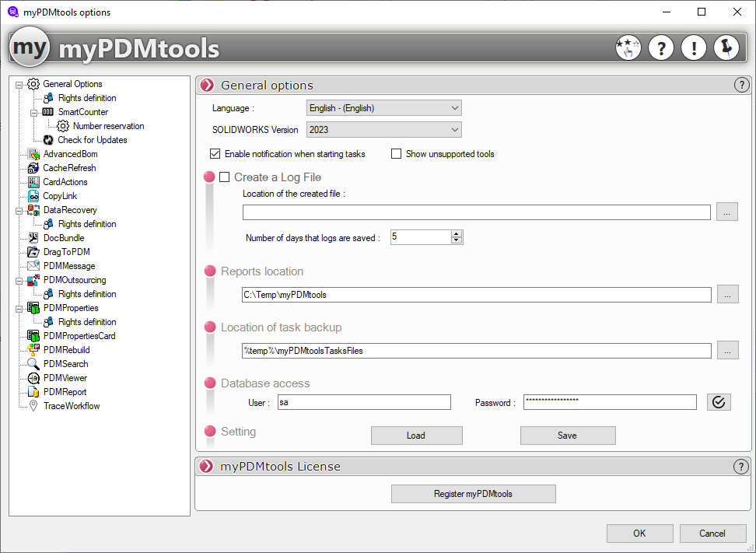Validate database access with checkmark icon
This screenshot has height=553, width=756.
pos(719,402)
